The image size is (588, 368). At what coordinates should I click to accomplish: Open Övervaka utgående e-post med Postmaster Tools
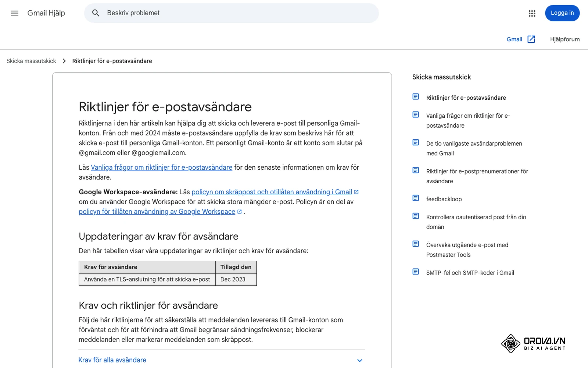pyautogui.click(x=467, y=250)
